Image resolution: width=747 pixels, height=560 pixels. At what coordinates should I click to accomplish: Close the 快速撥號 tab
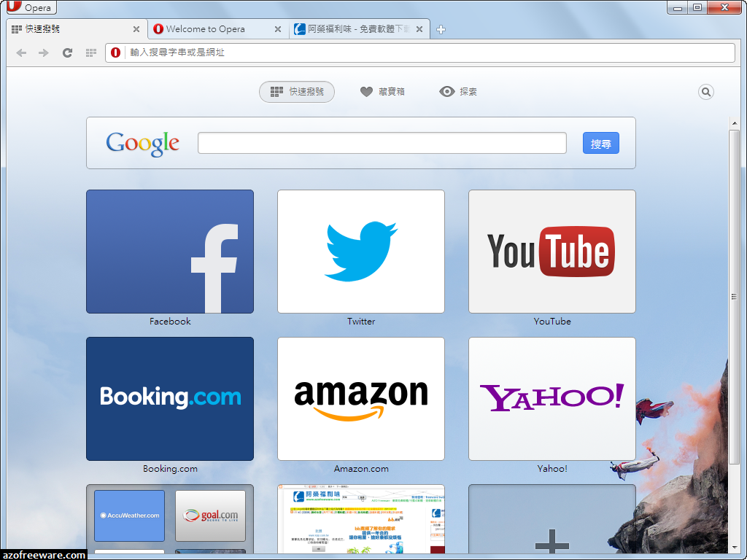point(136,29)
